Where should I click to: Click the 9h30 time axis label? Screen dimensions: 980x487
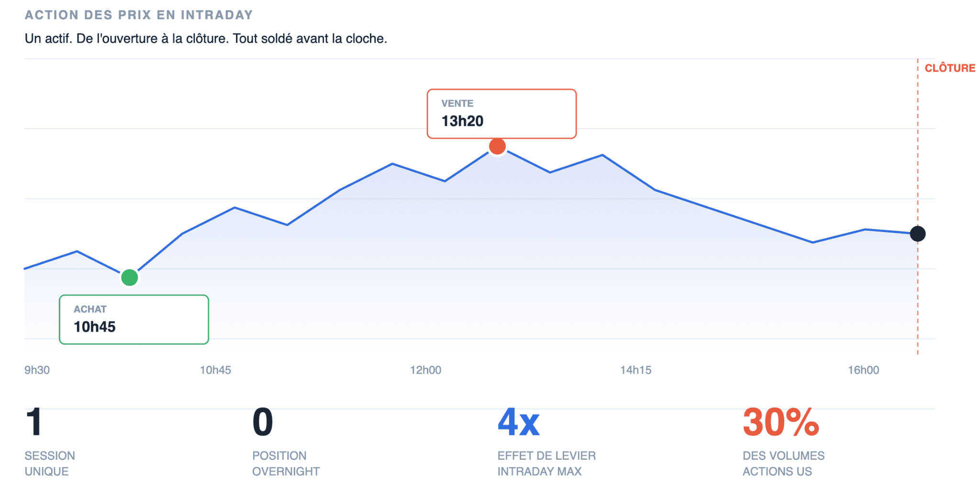point(37,370)
